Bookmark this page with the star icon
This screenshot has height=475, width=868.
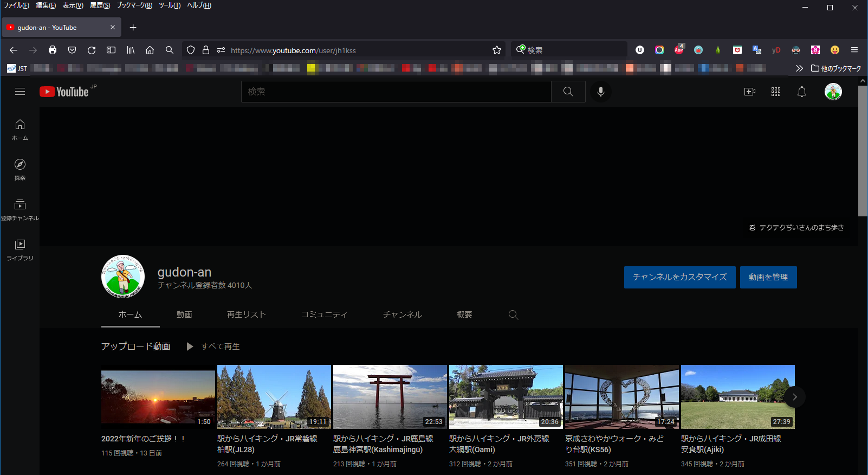pos(496,50)
